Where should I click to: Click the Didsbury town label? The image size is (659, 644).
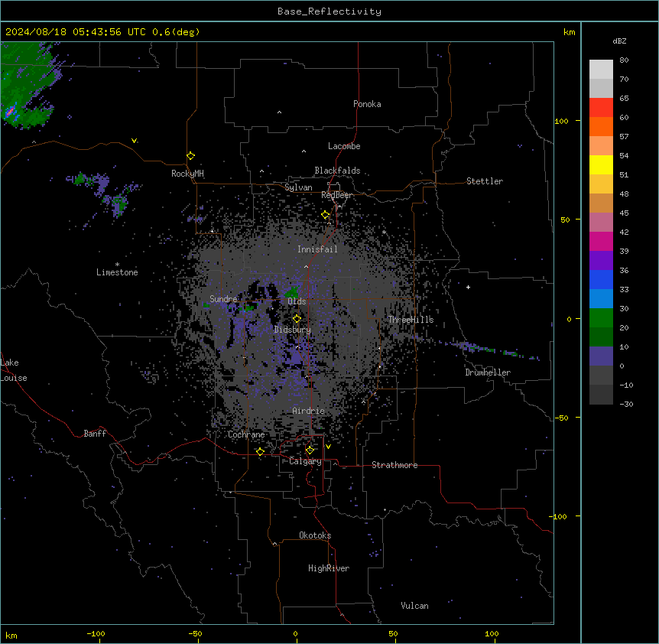pyautogui.click(x=293, y=330)
